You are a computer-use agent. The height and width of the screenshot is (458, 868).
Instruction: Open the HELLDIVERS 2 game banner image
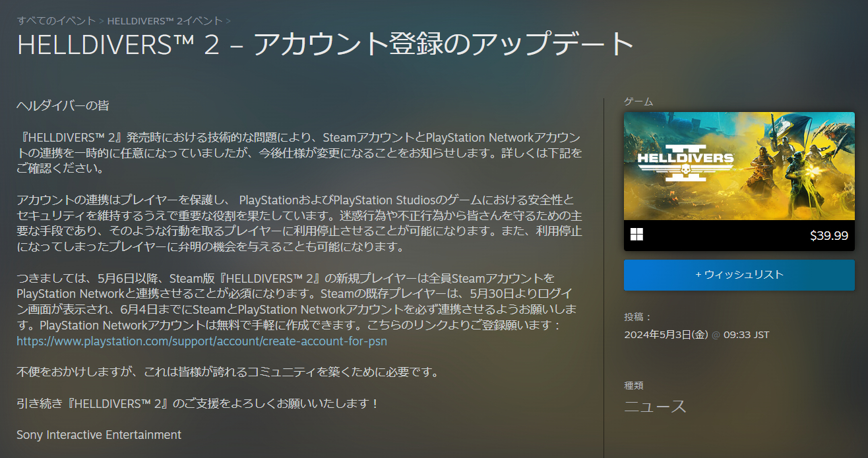pyautogui.click(x=739, y=166)
